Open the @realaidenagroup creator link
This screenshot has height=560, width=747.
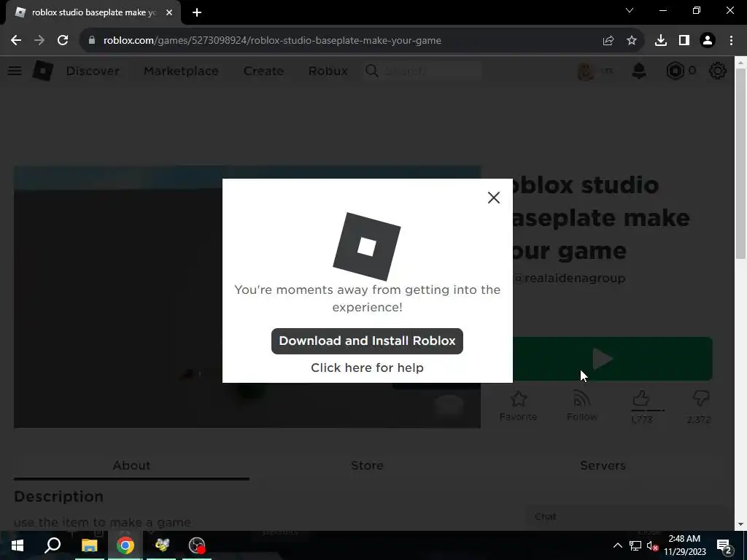(570, 278)
